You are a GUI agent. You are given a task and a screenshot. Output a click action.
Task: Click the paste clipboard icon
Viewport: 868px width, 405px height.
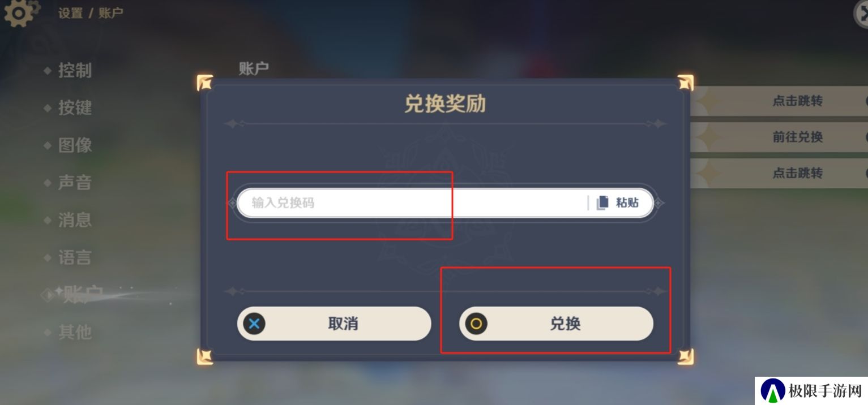click(x=602, y=202)
